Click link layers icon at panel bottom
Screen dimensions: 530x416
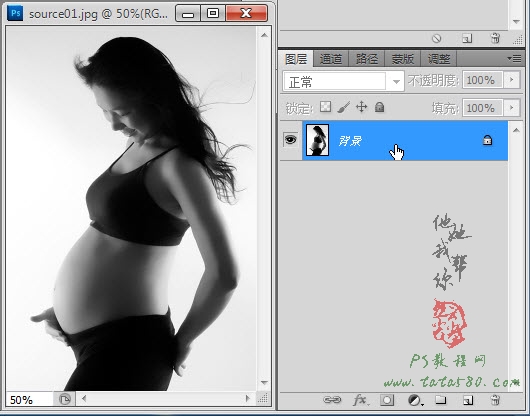point(332,400)
